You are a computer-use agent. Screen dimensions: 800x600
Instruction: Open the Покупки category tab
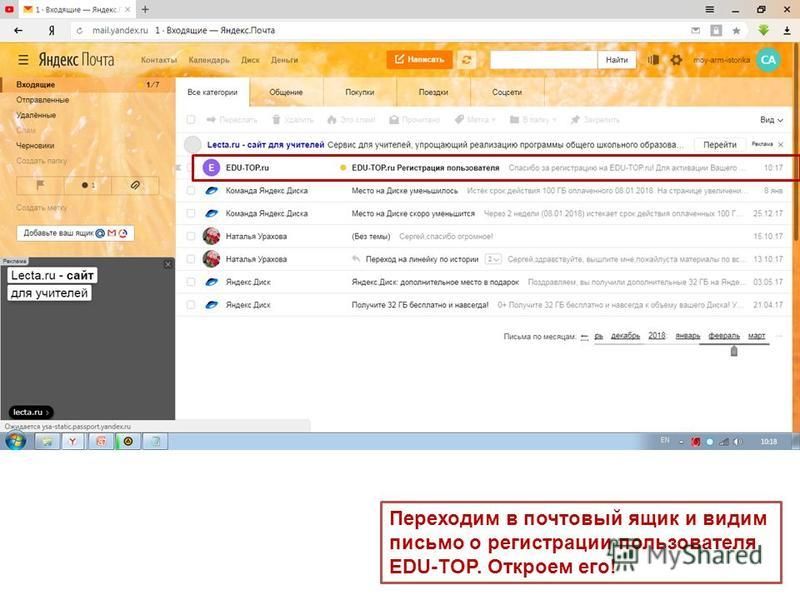pos(360,92)
